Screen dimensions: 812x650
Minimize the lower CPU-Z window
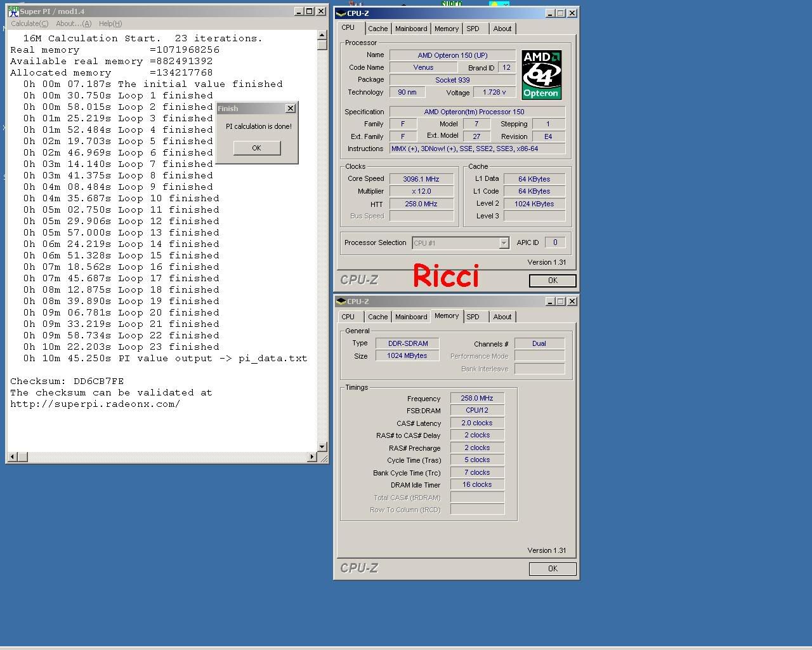550,301
